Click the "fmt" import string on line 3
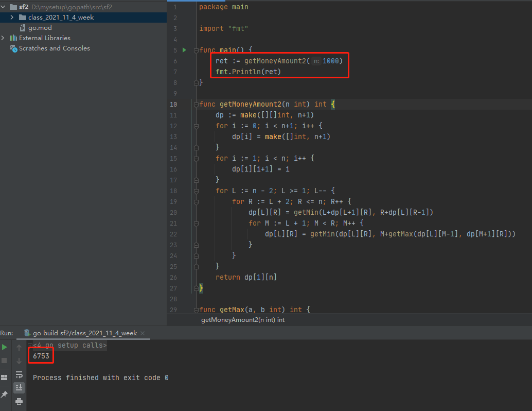 tap(238, 28)
